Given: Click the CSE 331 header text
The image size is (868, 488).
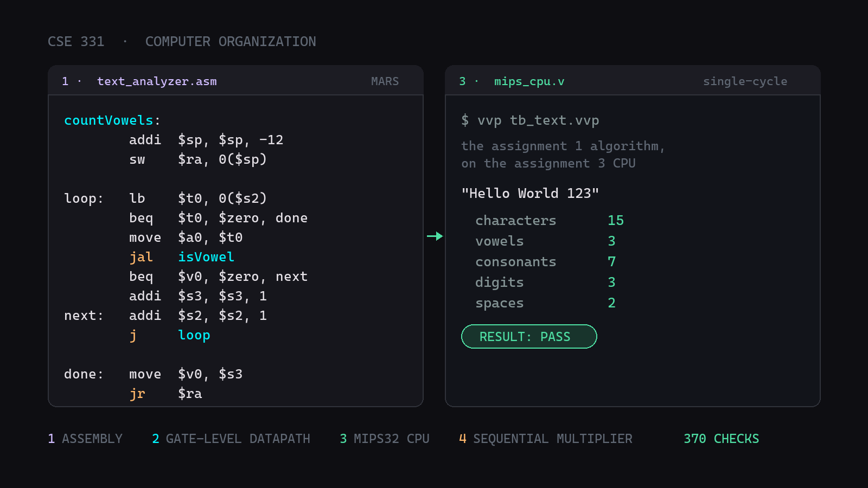Looking at the screenshot, I should tap(76, 42).
